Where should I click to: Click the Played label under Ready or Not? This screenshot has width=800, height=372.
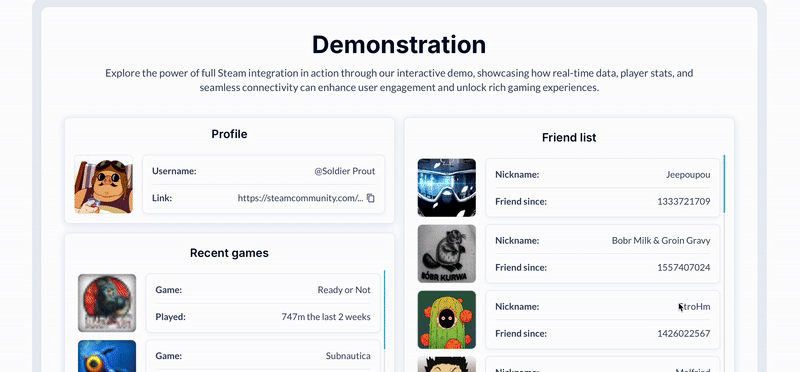tap(170, 317)
